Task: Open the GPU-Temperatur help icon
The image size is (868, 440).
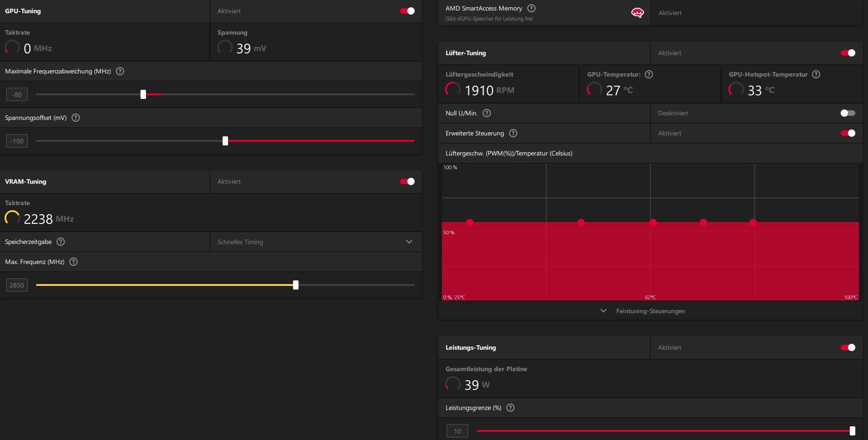Action: [649, 74]
